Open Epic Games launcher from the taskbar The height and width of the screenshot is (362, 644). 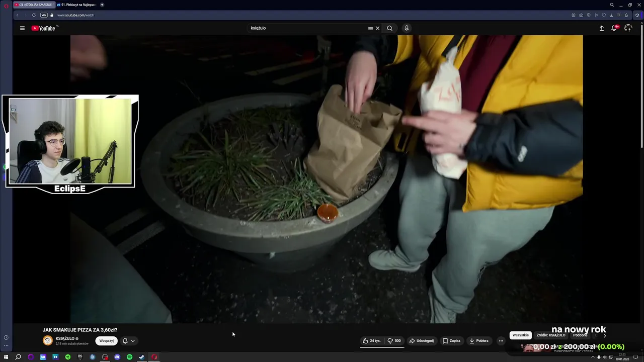(x=80, y=357)
